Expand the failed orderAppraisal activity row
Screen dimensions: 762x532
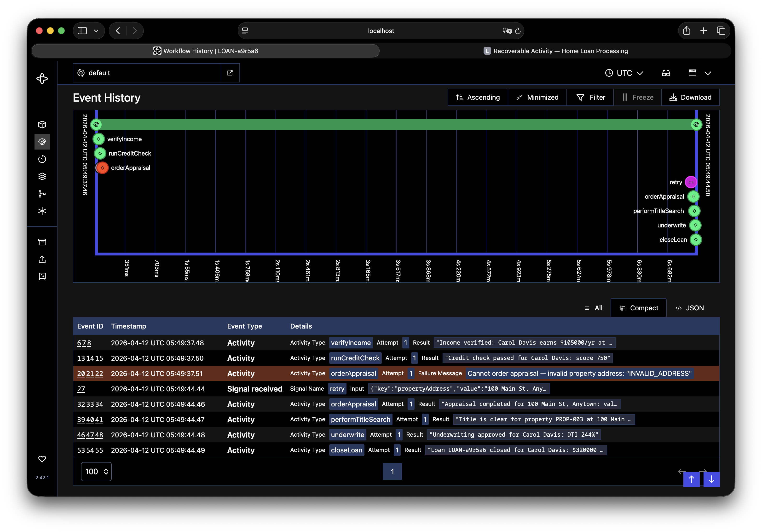pyautogui.click(x=396, y=373)
